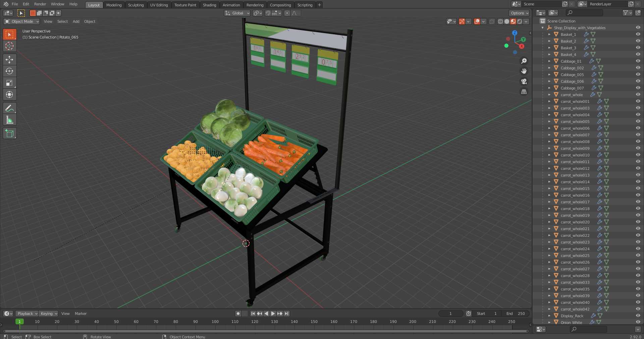Click the Scene name field
The width and height of the screenshot is (644, 339).
coord(542,4)
